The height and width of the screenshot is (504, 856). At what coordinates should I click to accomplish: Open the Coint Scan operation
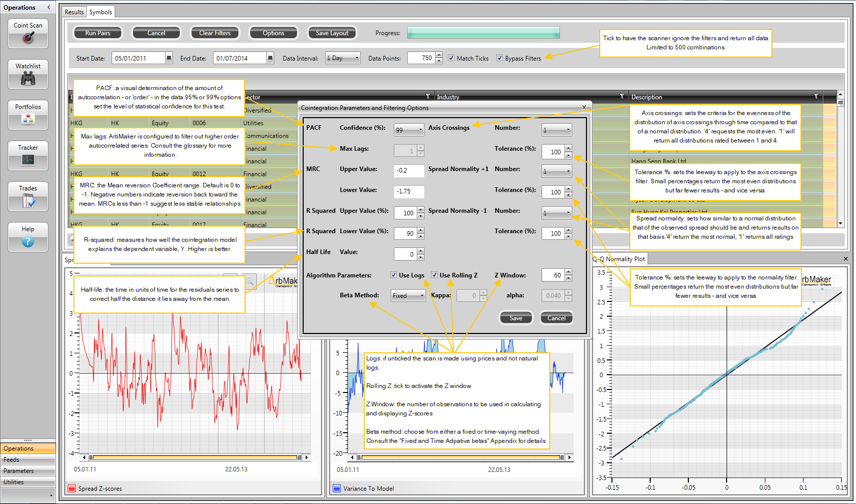point(28,34)
